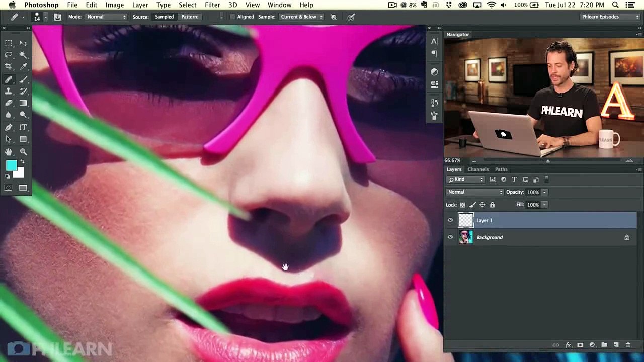Open the healing Mode dropdown
Viewport: 644px width, 362px height.
107,17
